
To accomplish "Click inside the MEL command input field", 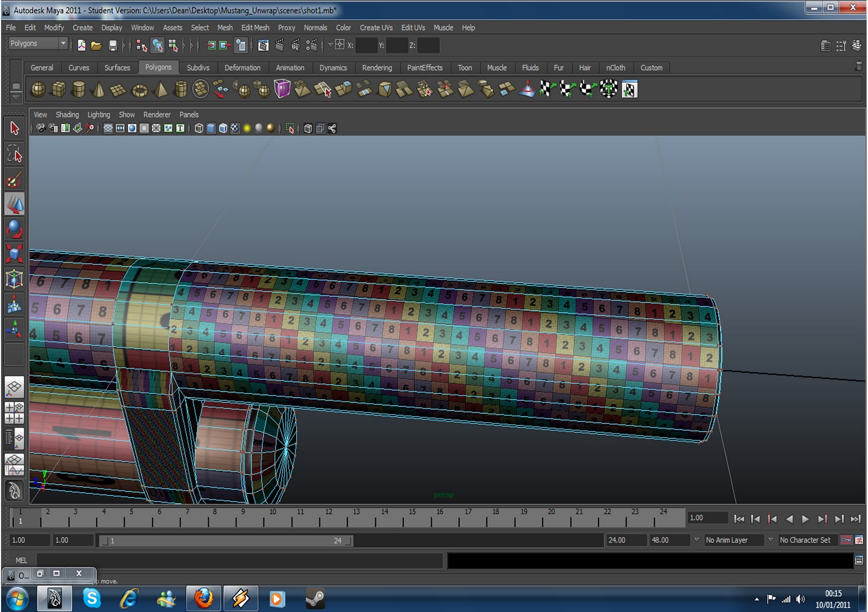I will [x=239, y=560].
